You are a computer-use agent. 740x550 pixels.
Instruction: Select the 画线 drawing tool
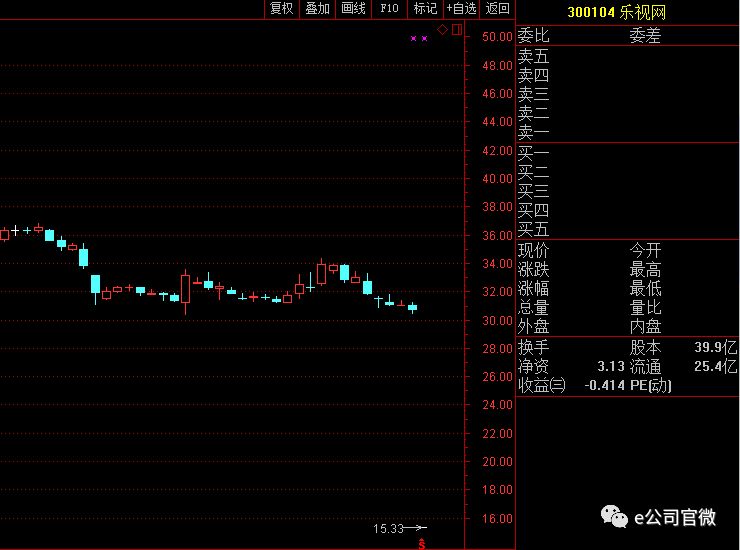coord(353,8)
